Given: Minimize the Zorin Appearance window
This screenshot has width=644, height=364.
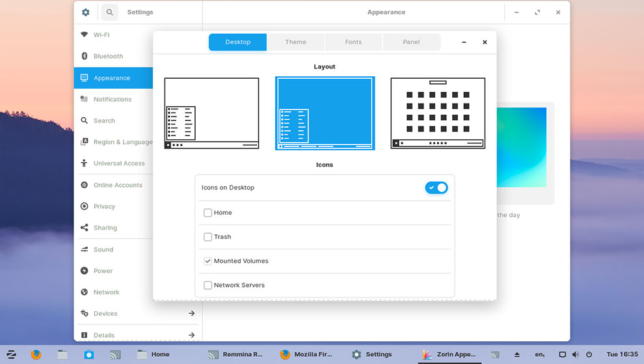Looking at the screenshot, I should [x=464, y=42].
